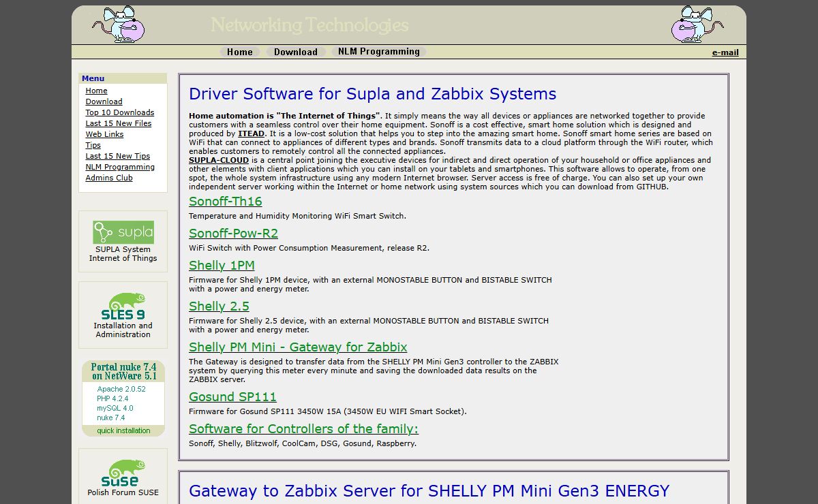This screenshot has width=818, height=504.
Task: Click Installation and Administration caption
Action: 123,330
